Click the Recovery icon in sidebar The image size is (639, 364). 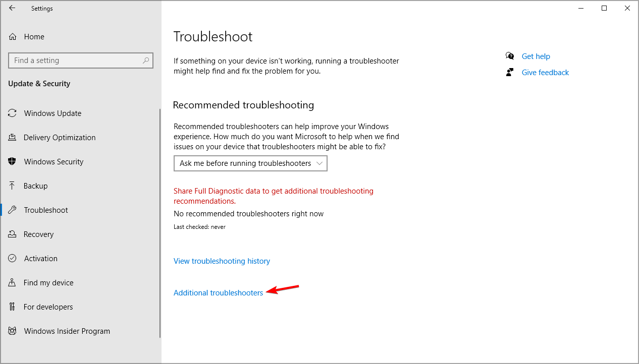tap(13, 234)
